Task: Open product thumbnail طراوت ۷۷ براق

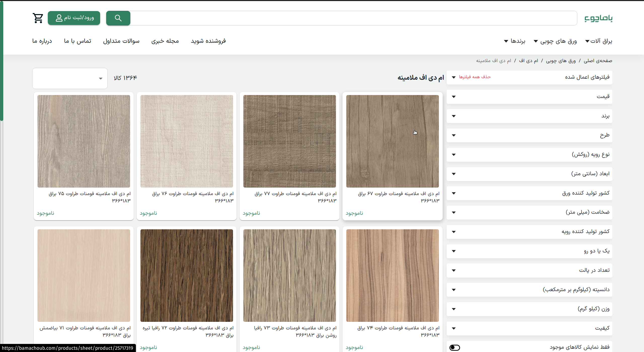Action: [x=289, y=141]
